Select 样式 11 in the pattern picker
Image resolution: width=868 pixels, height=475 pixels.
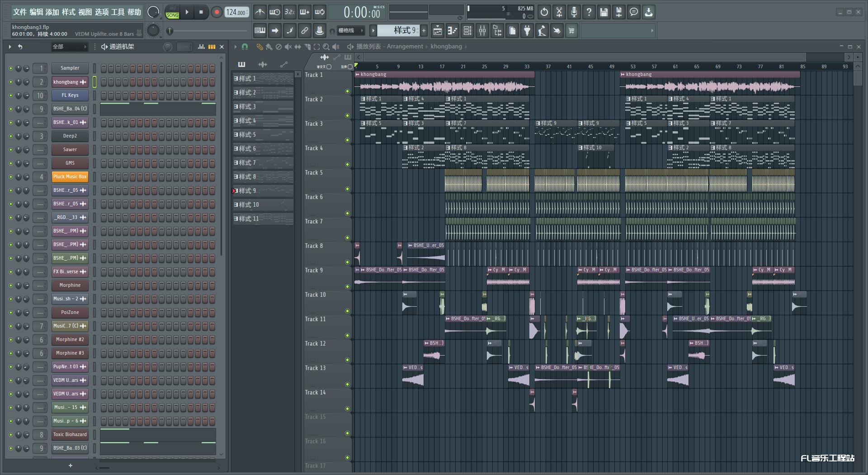(263, 219)
